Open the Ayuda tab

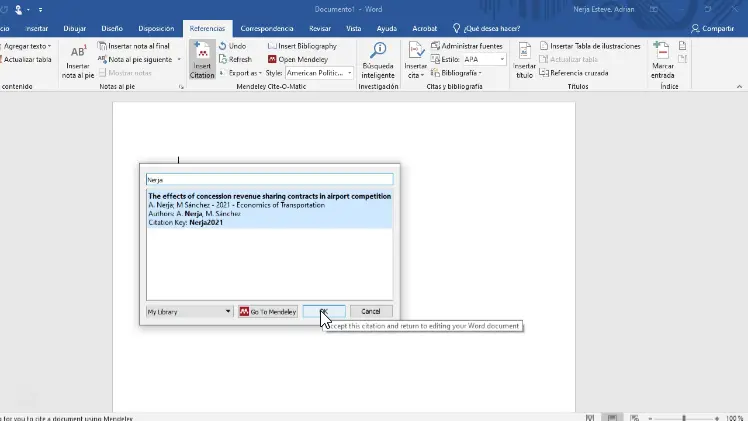(x=386, y=29)
